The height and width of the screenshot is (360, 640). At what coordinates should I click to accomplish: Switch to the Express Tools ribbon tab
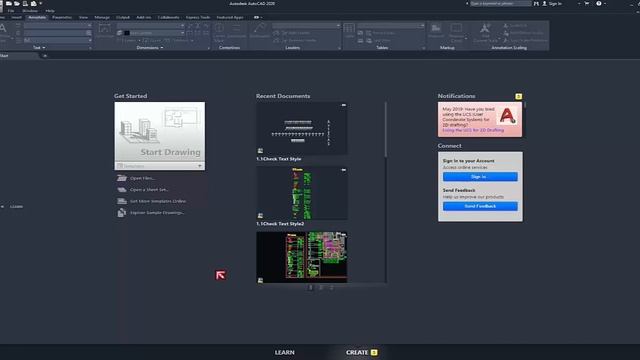tap(198, 18)
